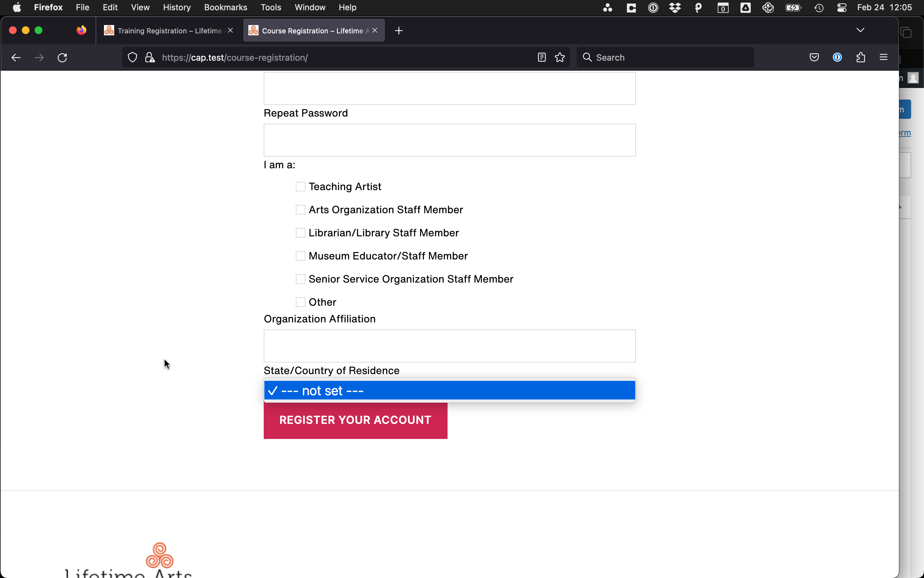The image size is (924, 578).
Task: Open the Bookmarks menu
Action: (226, 8)
